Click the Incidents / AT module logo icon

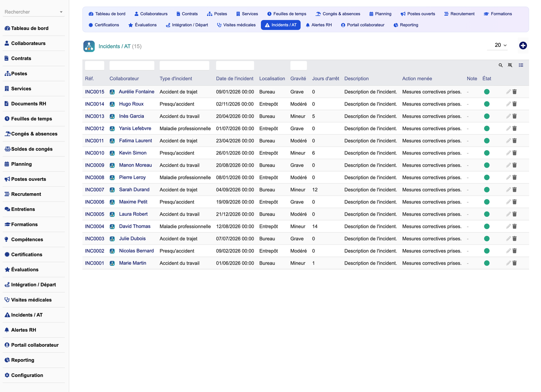click(89, 46)
